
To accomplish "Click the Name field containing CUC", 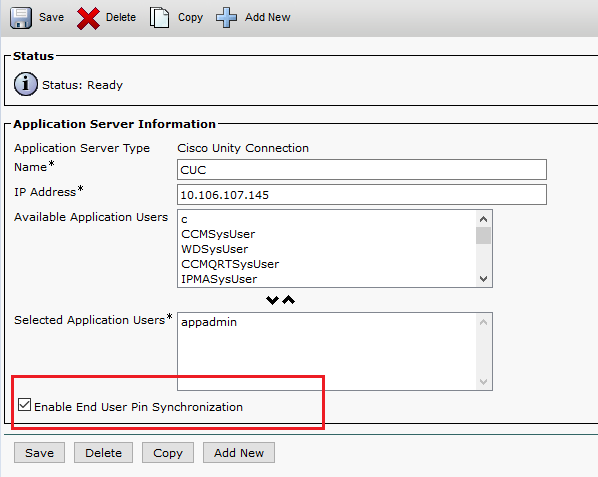I will point(362,170).
